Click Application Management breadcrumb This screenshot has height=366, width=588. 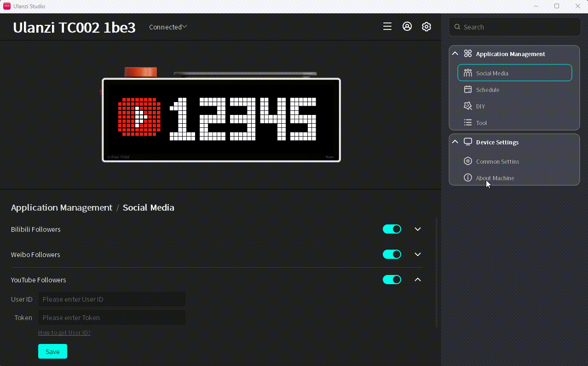click(62, 207)
